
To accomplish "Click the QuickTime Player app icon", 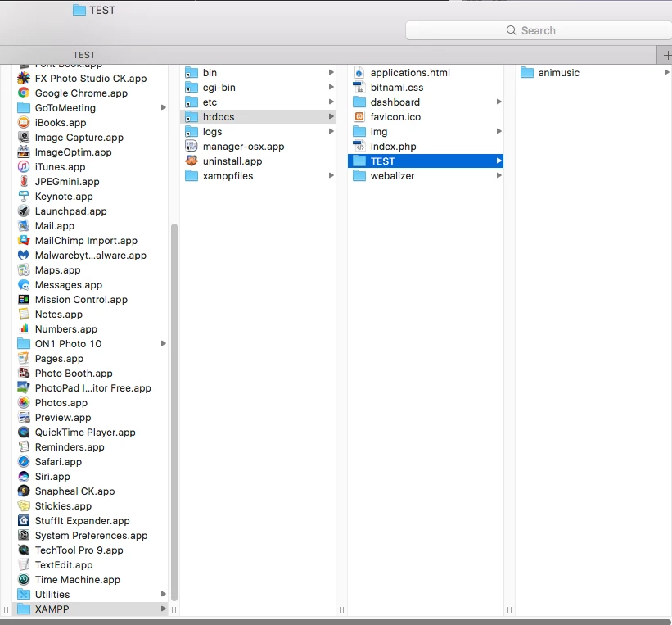I will point(24,433).
